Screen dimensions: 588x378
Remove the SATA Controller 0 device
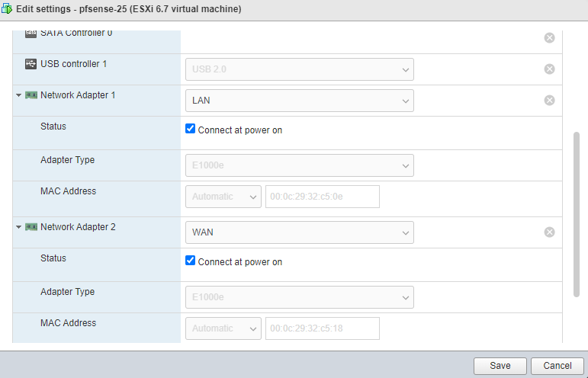tap(549, 38)
